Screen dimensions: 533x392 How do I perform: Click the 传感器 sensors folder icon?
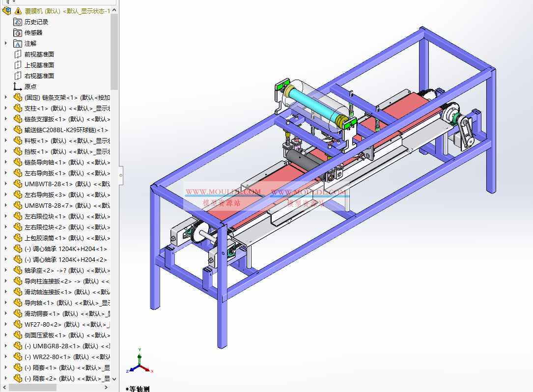(18, 33)
